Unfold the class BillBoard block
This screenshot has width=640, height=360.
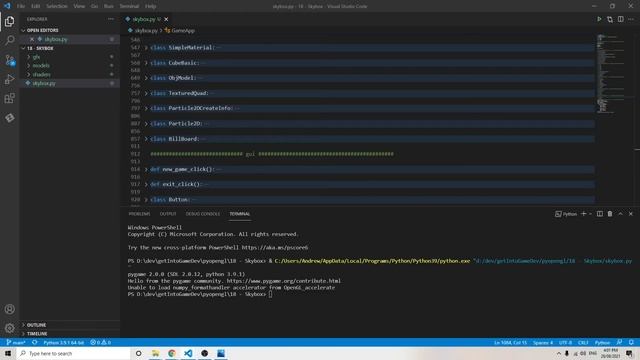(x=146, y=139)
